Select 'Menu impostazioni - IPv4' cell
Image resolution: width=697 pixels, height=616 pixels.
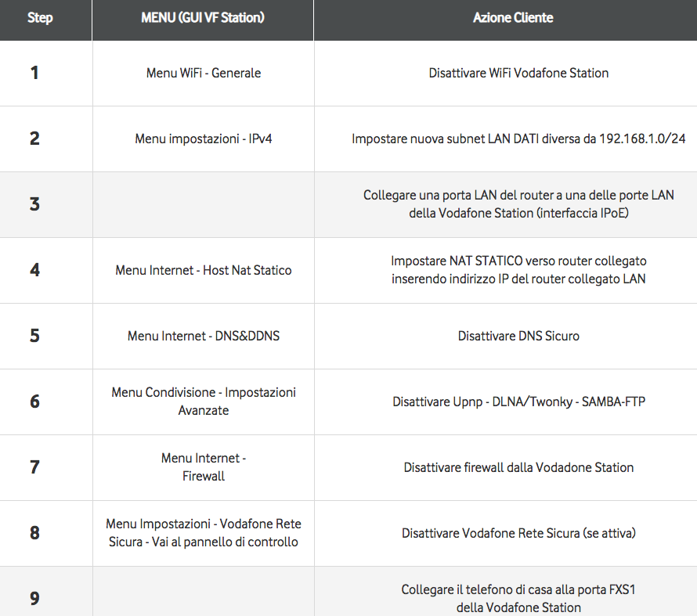204,139
